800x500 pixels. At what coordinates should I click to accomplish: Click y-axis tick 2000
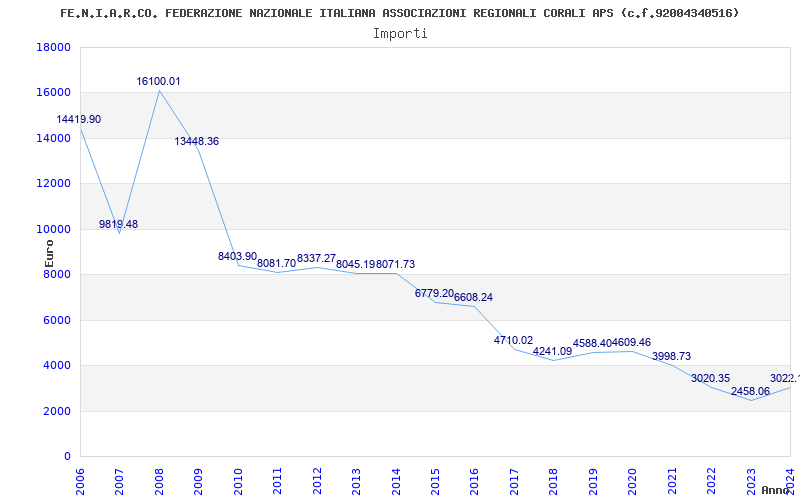click(56, 411)
